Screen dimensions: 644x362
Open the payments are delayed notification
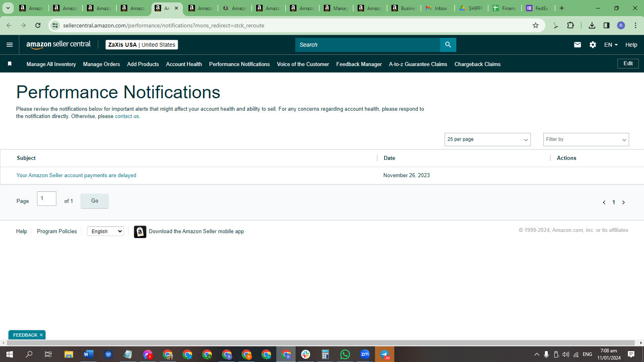click(76, 175)
